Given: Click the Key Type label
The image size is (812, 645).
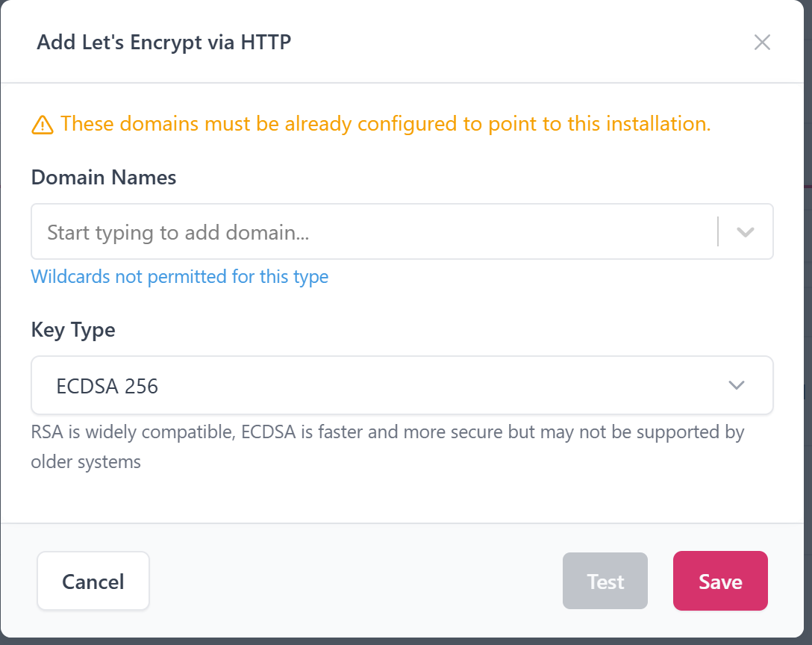Looking at the screenshot, I should (73, 330).
